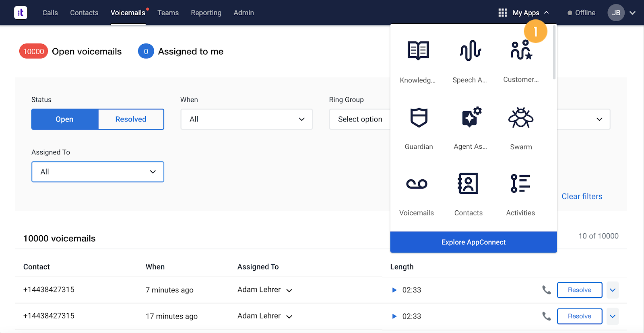
Task: Launch the Agent Assist app
Action: pyautogui.click(x=471, y=117)
